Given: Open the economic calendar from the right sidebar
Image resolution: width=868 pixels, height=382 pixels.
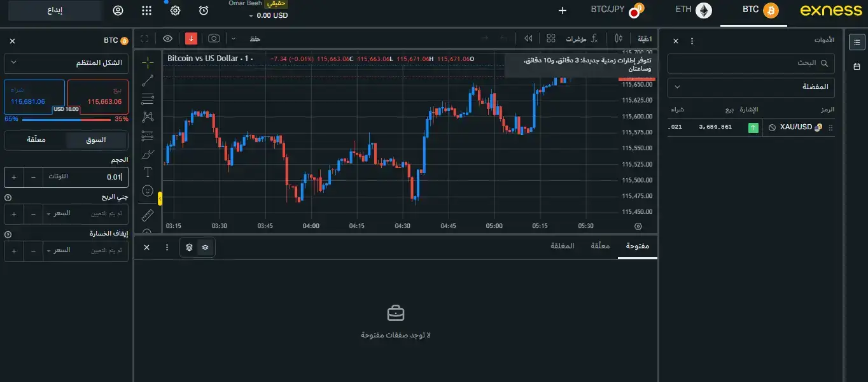Looking at the screenshot, I should pos(857,66).
